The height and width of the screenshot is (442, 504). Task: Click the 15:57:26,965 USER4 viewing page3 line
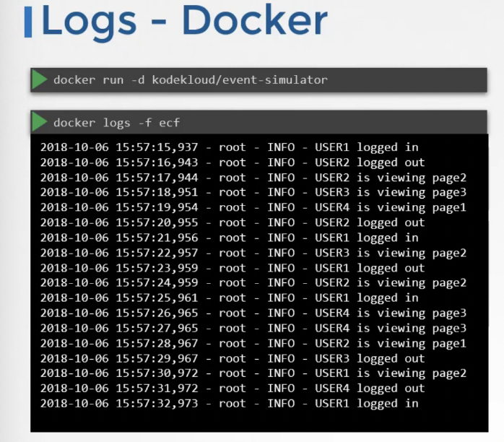click(253, 313)
